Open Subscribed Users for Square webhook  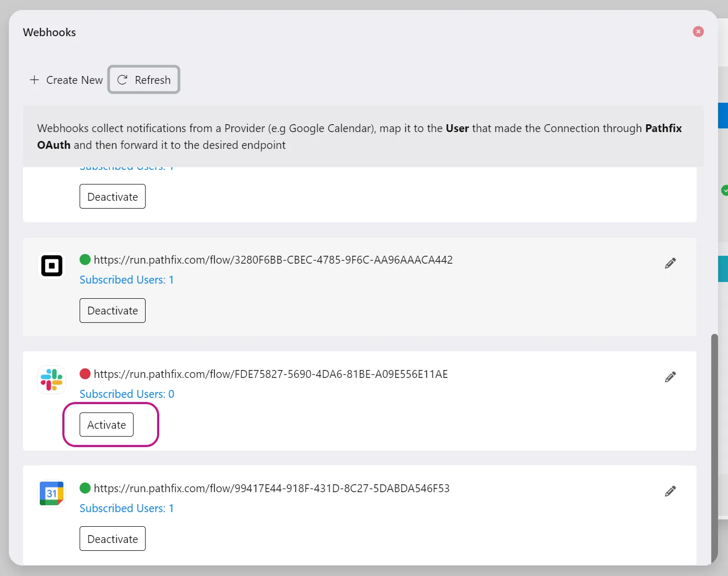127,280
